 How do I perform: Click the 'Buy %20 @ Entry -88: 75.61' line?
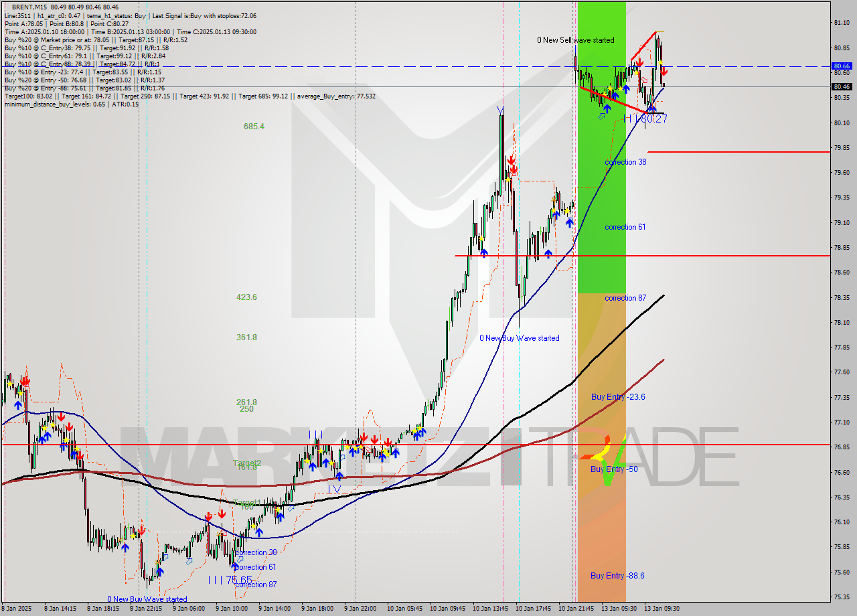[x=84, y=88]
